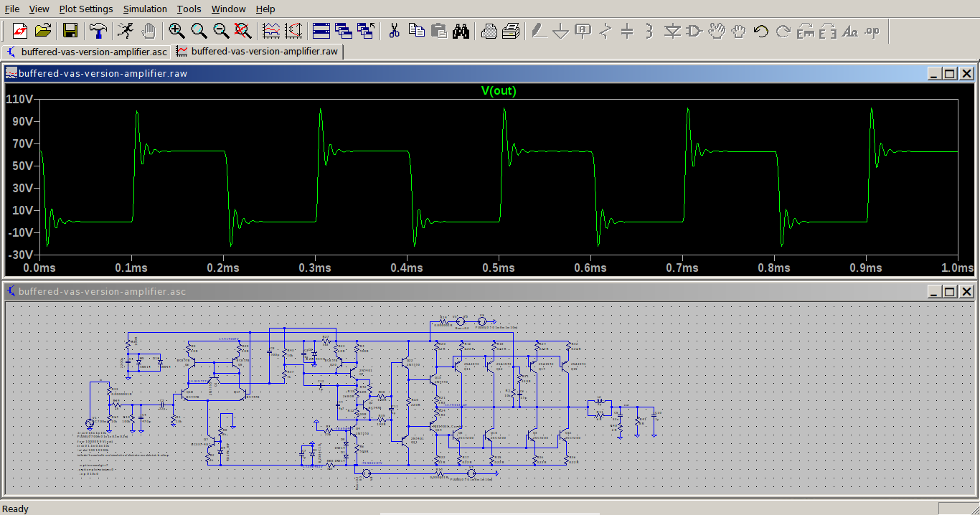Run the simulation with the running man icon

click(126, 31)
